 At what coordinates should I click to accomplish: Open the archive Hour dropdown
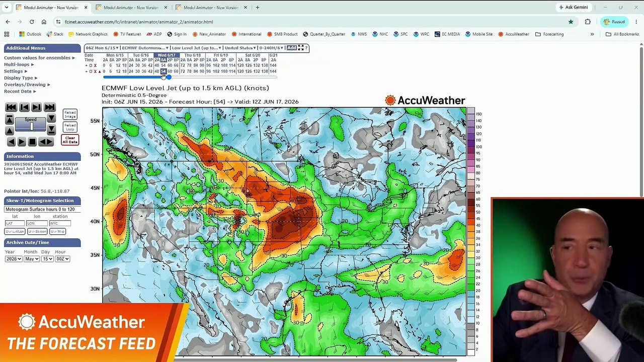tap(62, 259)
